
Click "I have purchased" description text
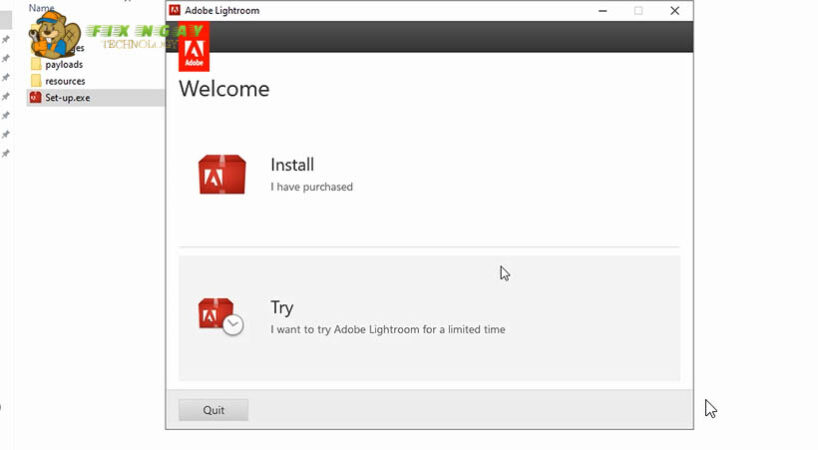click(x=311, y=187)
